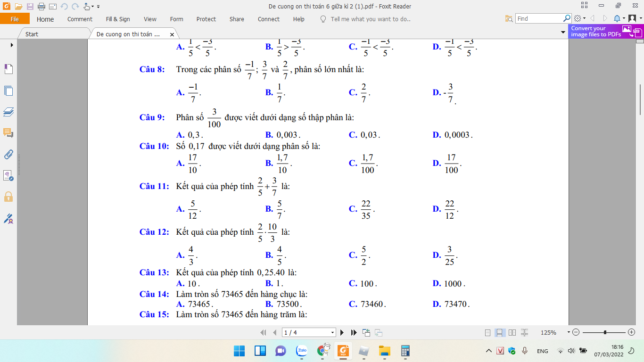
Task: Open the 125% zoom level dropdown
Action: [x=569, y=332]
